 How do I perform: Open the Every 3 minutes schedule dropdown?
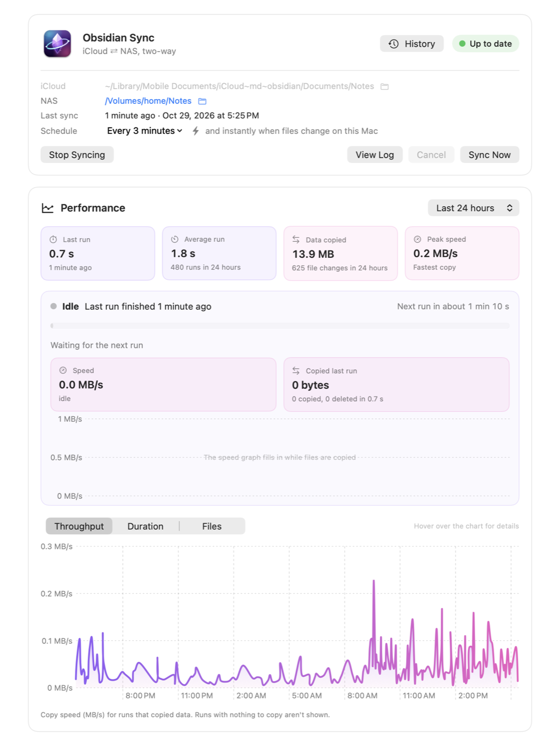click(x=144, y=131)
